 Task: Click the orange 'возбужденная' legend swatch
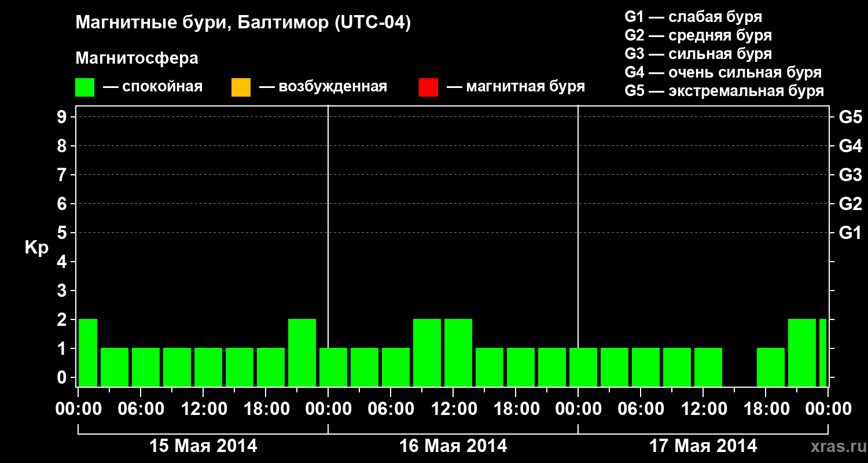[241, 87]
